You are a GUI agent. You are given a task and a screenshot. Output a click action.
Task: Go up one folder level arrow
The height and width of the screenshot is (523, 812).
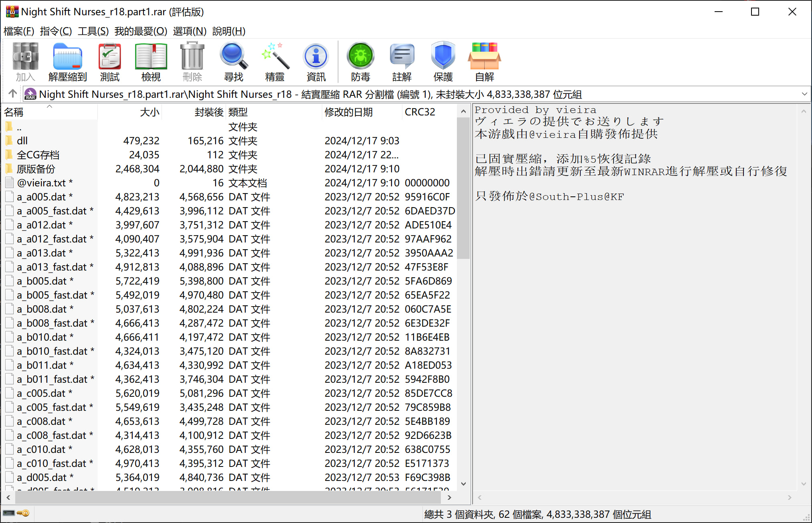[12, 94]
